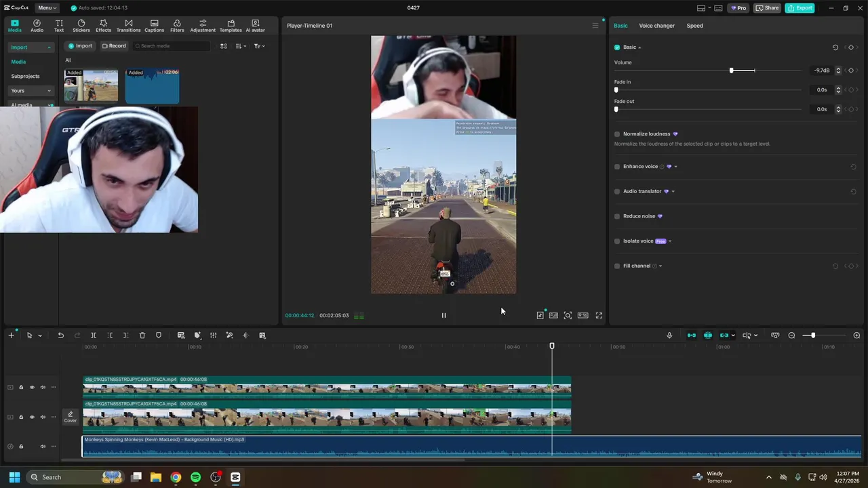868x488 pixels.
Task: Enable Fill channel checkbox
Action: pyautogui.click(x=617, y=266)
